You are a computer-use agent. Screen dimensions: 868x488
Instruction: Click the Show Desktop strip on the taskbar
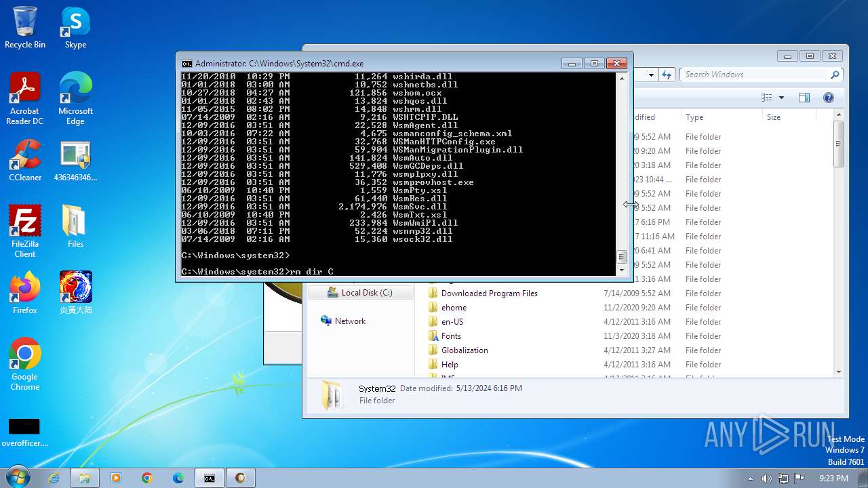point(863,478)
